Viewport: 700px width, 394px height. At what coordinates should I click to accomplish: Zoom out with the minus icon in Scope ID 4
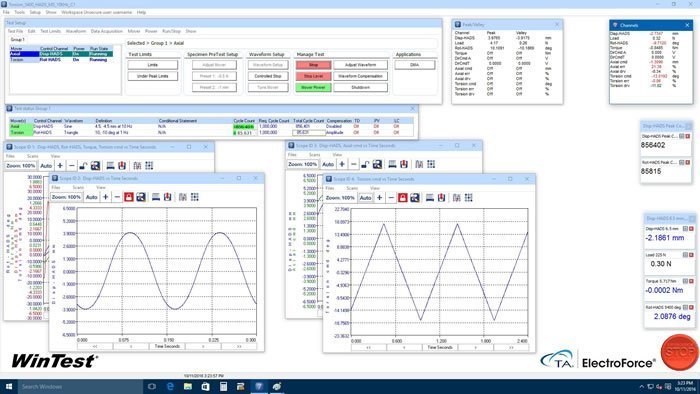click(x=391, y=198)
